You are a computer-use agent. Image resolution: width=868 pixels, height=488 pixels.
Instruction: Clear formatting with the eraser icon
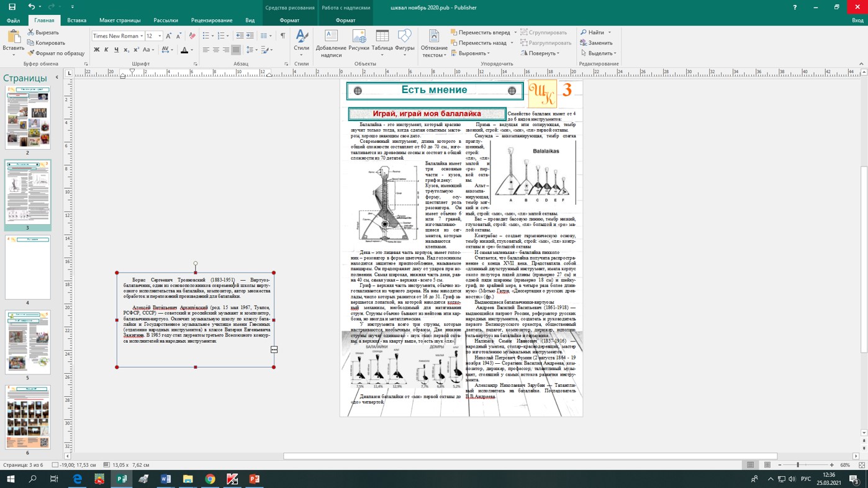point(192,36)
